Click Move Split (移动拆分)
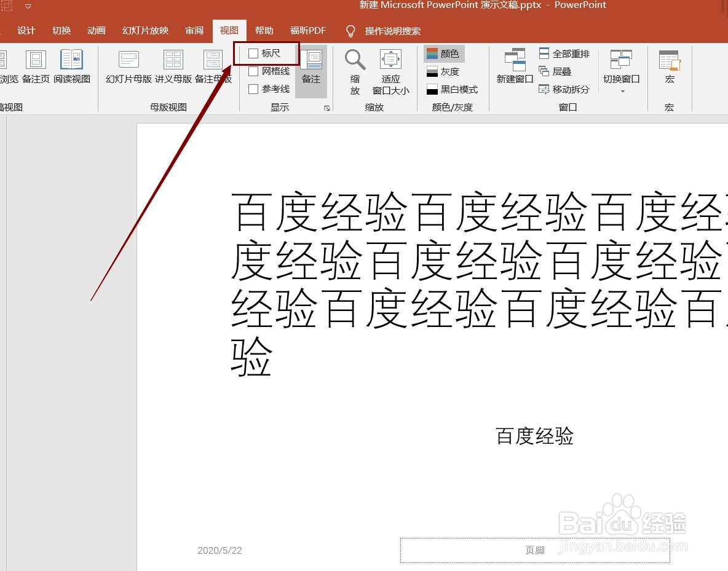The height and width of the screenshot is (571, 728). click(x=564, y=89)
